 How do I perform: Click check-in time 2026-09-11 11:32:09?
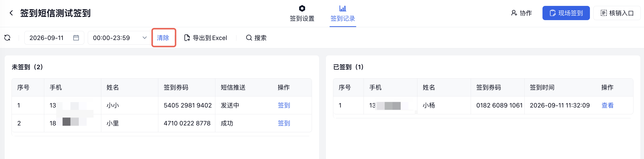click(x=559, y=105)
